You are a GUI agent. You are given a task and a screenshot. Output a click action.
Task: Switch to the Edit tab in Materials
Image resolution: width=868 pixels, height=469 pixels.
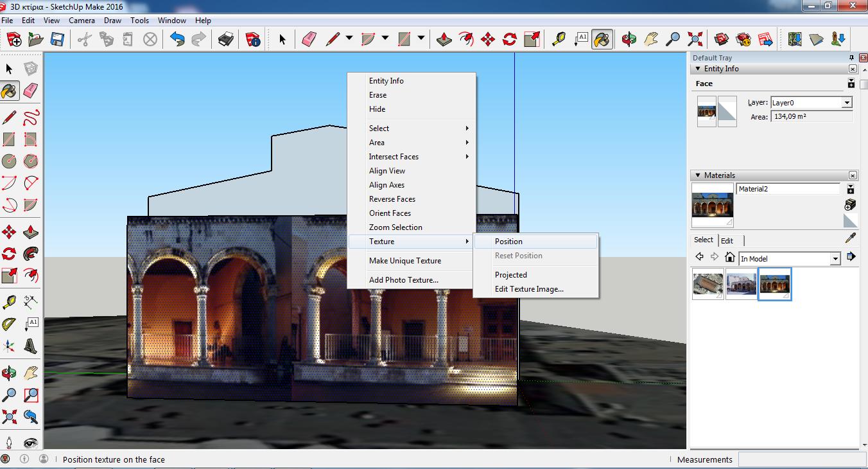727,241
